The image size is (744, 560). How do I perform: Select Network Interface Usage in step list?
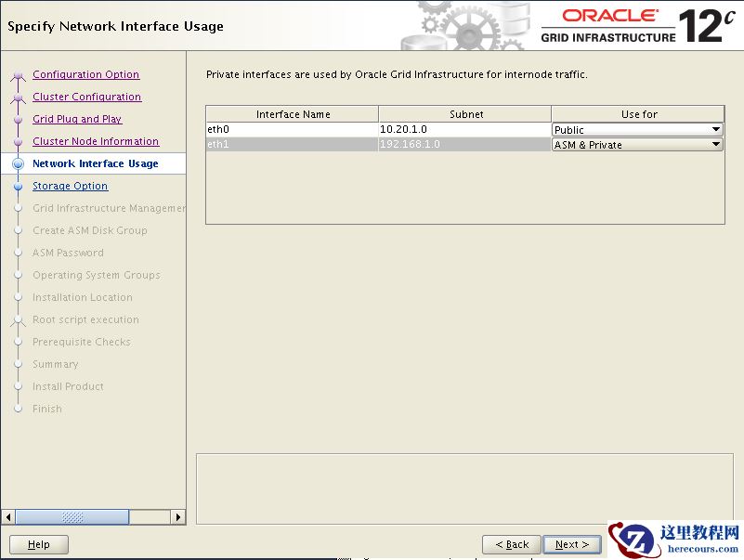point(95,163)
